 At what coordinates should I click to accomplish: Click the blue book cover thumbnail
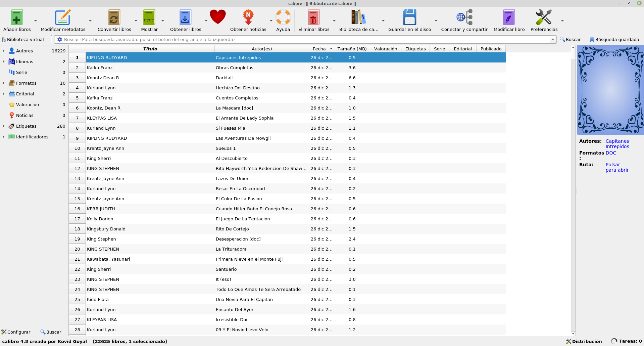[610, 90]
